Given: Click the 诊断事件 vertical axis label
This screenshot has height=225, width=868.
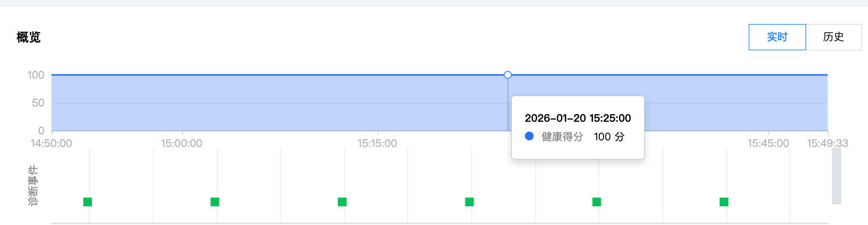Looking at the screenshot, I should (33, 186).
